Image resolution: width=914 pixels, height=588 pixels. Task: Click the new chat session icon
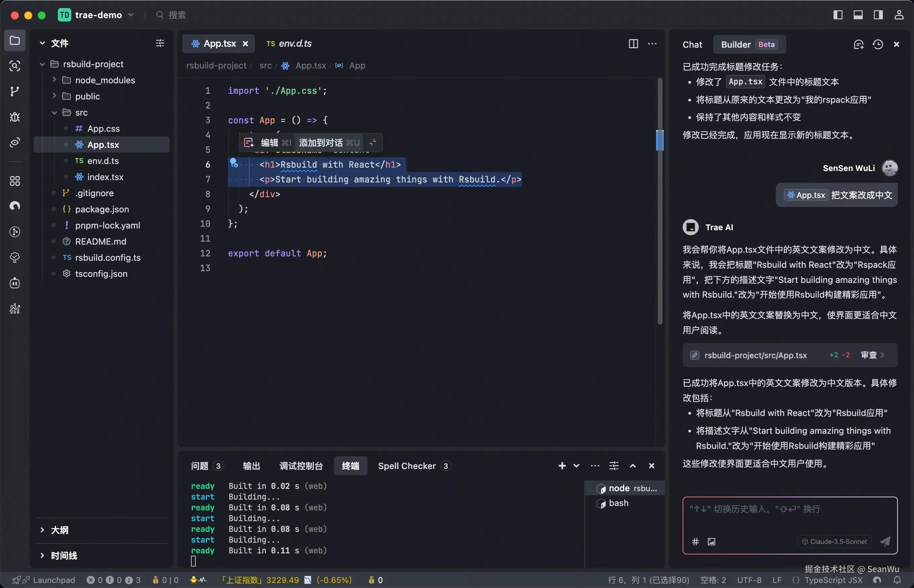coord(858,45)
